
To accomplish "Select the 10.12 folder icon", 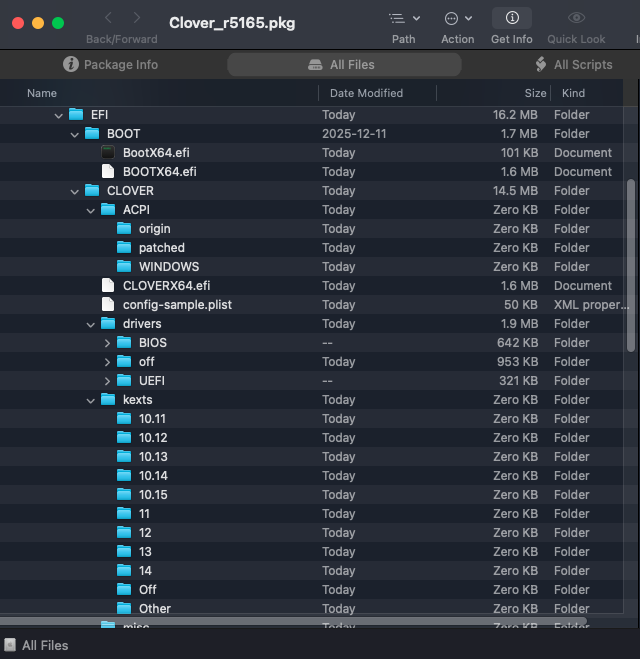I will pos(124,437).
